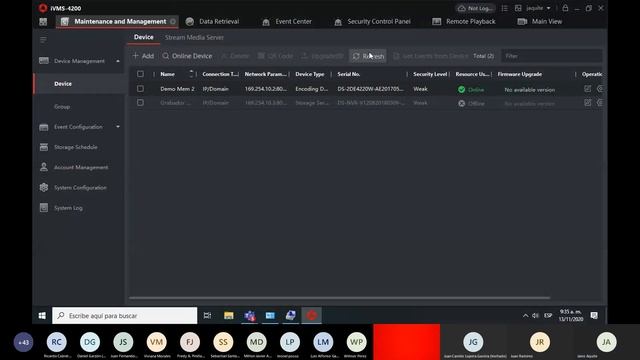Click the Delete device button
The height and width of the screenshot is (360, 640).
(x=235, y=56)
